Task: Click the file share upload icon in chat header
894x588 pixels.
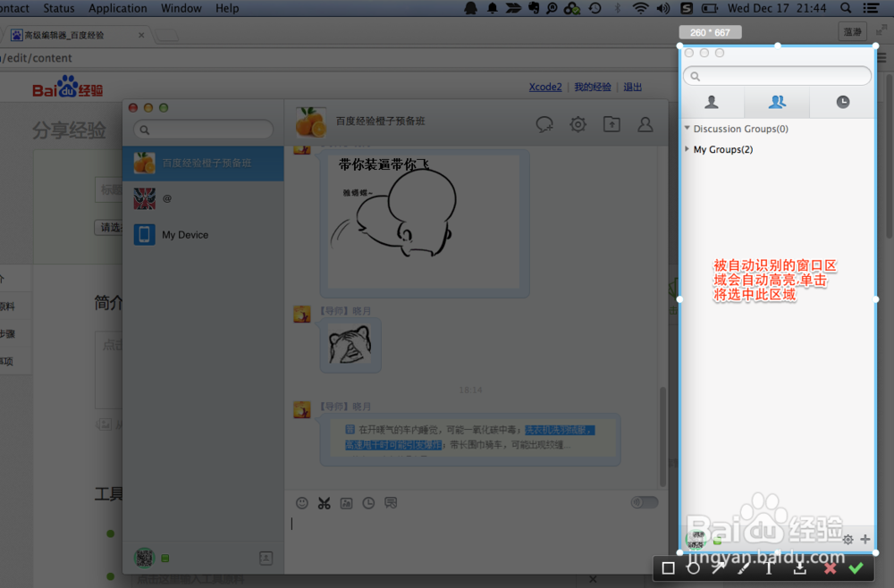Action: click(611, 124)
